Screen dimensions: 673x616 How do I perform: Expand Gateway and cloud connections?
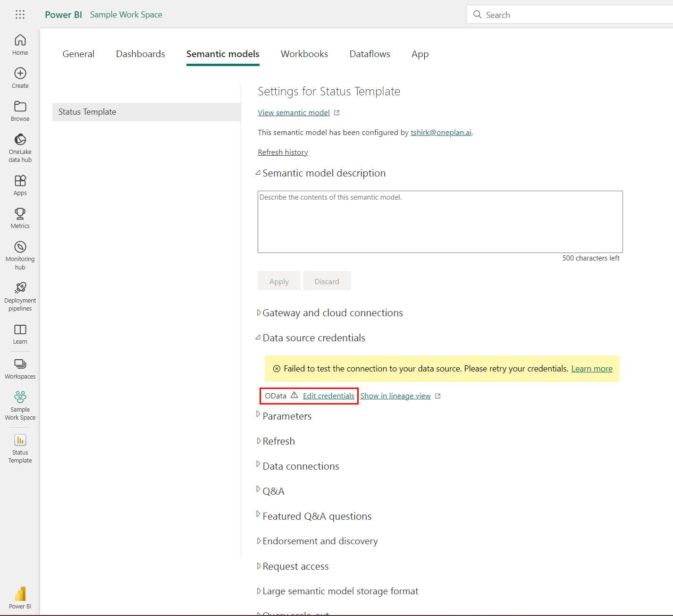[x=259, y=312]
